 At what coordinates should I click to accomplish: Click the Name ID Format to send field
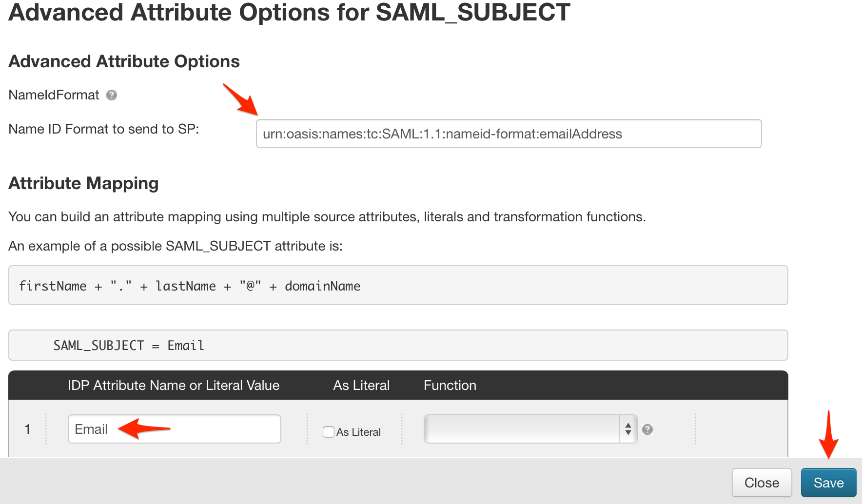coord(509,134)
